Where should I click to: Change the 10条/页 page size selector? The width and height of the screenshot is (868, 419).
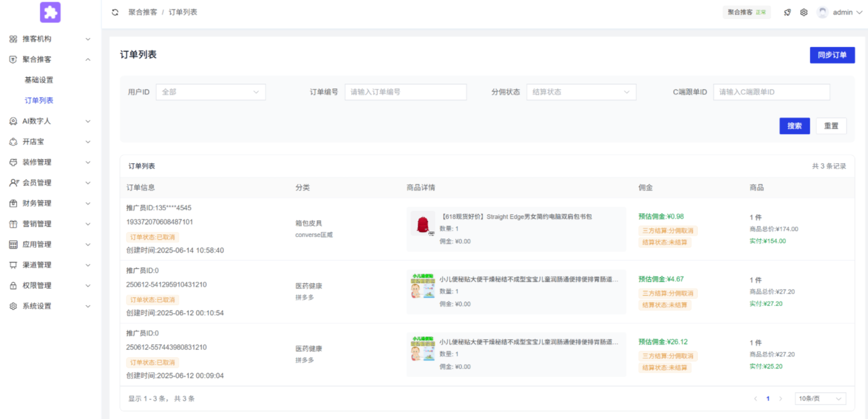820,399
